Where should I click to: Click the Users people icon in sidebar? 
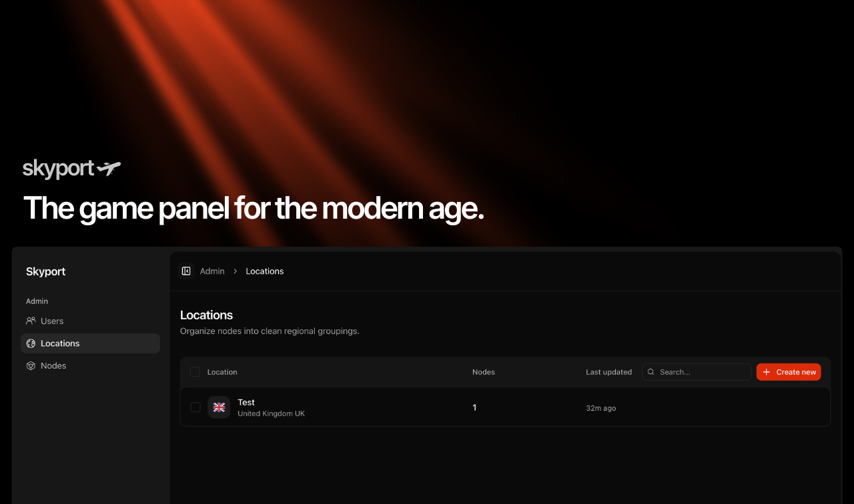31,321
